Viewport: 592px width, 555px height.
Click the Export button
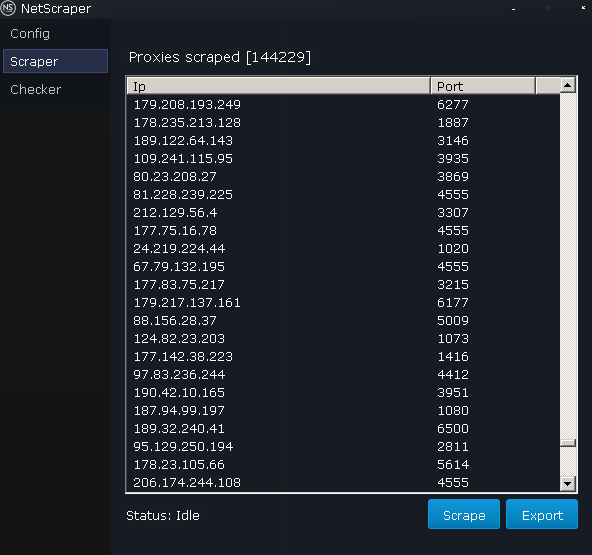point(542,514)
